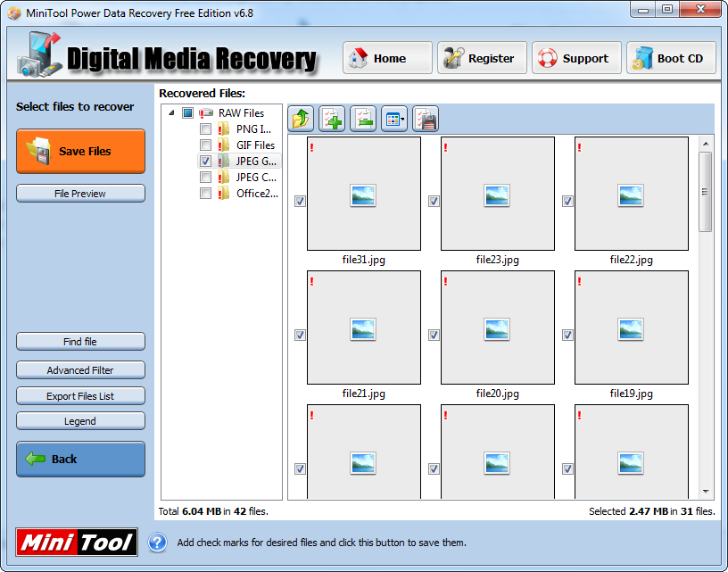The width and height of the screenshot is (728, 572).
Task: Uncheck the file19.jpg checkbox
Action: tap(567, 335)
